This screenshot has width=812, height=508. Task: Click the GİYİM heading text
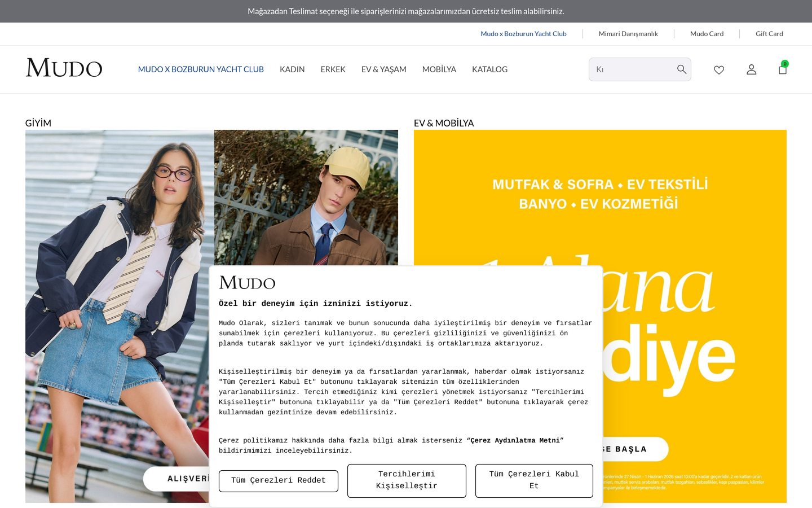point(38,123)
